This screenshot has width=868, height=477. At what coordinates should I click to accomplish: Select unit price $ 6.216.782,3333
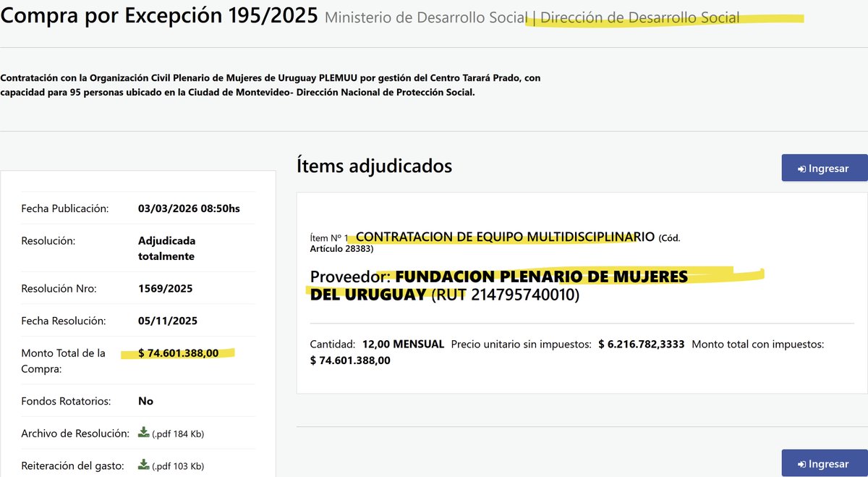(x=642, y=345)
